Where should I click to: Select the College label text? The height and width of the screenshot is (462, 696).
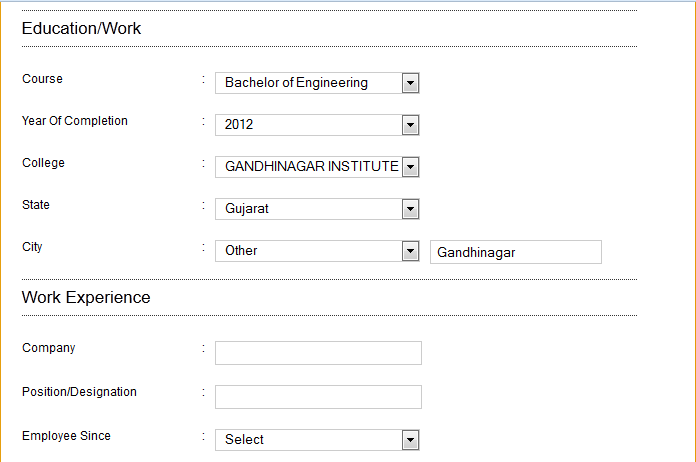click(43, 163)
